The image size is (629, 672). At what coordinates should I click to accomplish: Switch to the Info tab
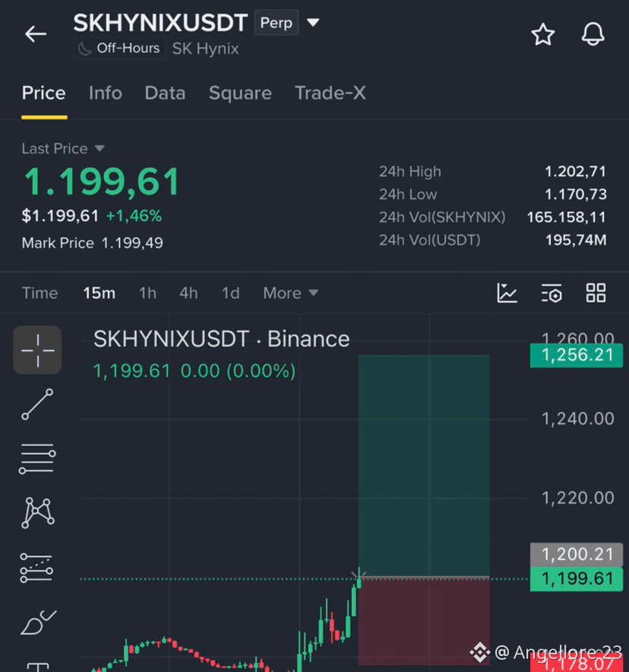pos(106,93)
